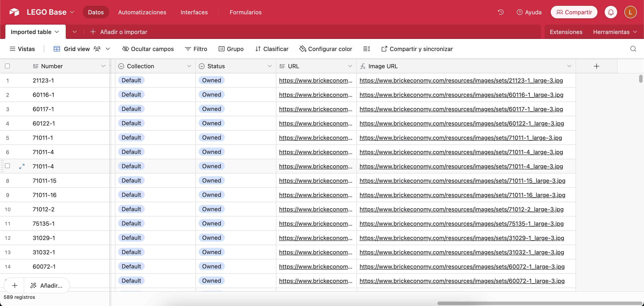
Task: Open the Status column header dropdown
Action: pos(269,66)
